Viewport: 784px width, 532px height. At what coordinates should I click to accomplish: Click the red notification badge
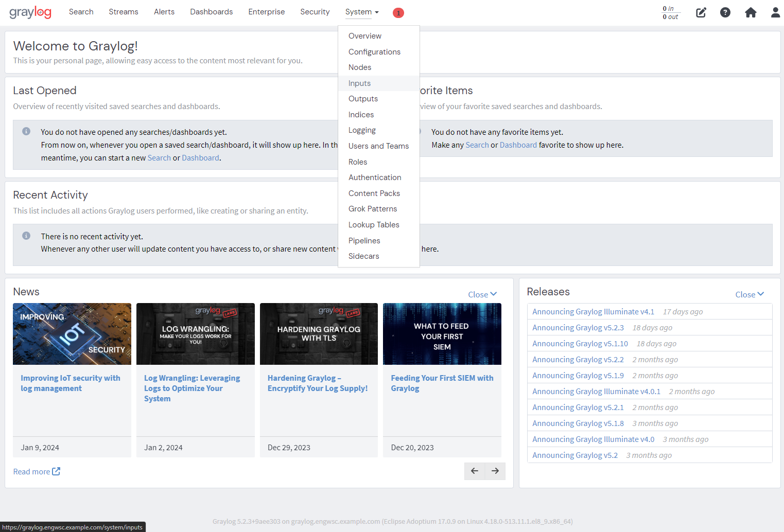coord(398,13)
